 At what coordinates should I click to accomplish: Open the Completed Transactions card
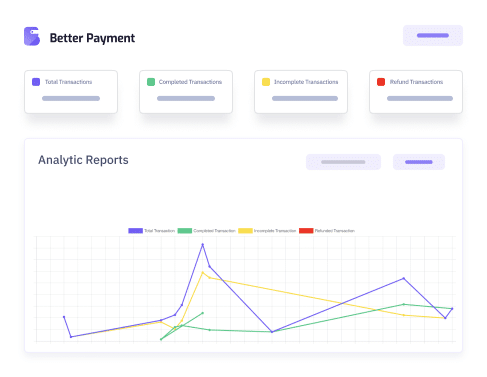point(186,92)
